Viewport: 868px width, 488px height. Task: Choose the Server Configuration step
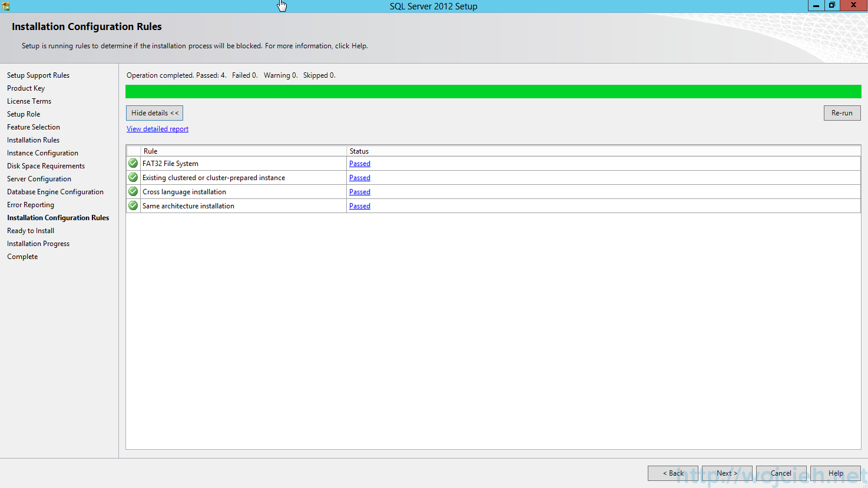click(39, 179)
